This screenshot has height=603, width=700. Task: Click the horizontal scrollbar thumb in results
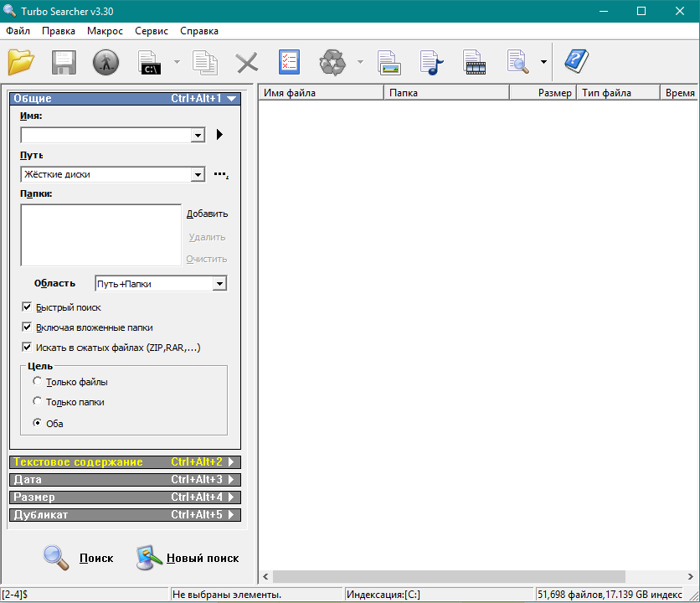(x=449, y=576)
